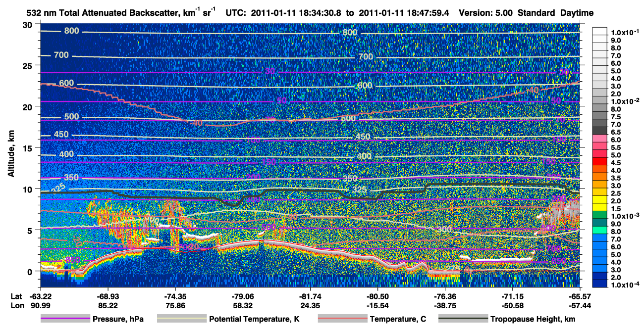
Task: Click the colorbar label '7.5'
Action: pyautogui.click(x=616, y=117)
